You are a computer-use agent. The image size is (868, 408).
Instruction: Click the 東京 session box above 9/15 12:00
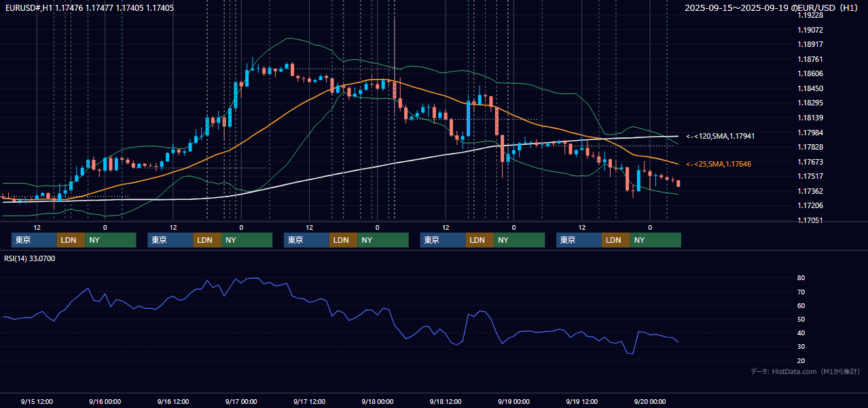click(34, 240)
